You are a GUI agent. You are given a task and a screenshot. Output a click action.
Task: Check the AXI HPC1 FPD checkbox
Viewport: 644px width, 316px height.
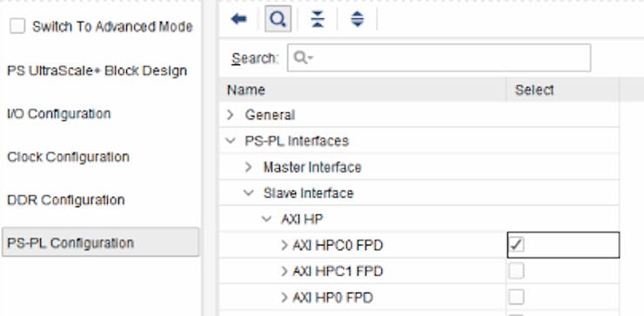516,272
